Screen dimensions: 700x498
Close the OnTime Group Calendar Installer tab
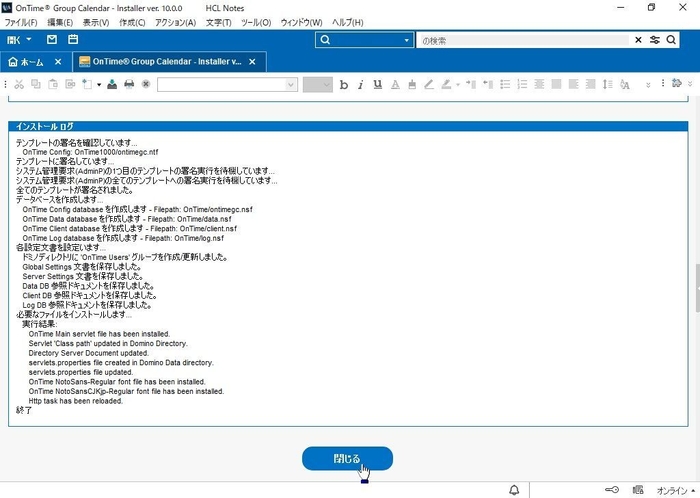coord(253,61)
